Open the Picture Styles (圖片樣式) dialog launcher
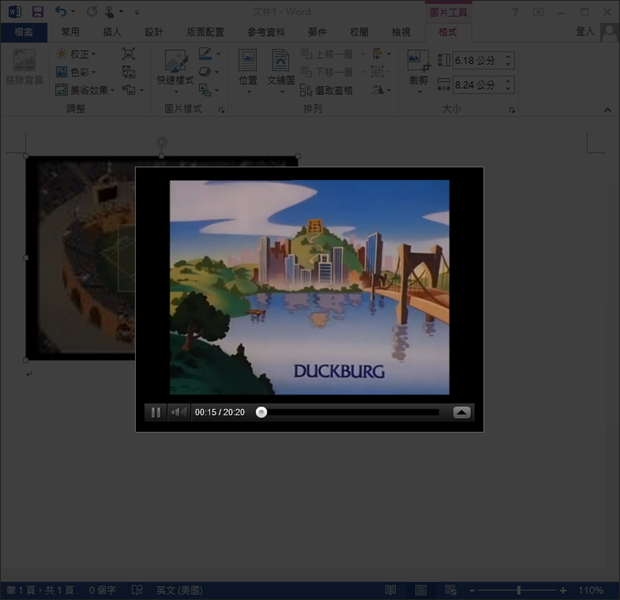 221,110
